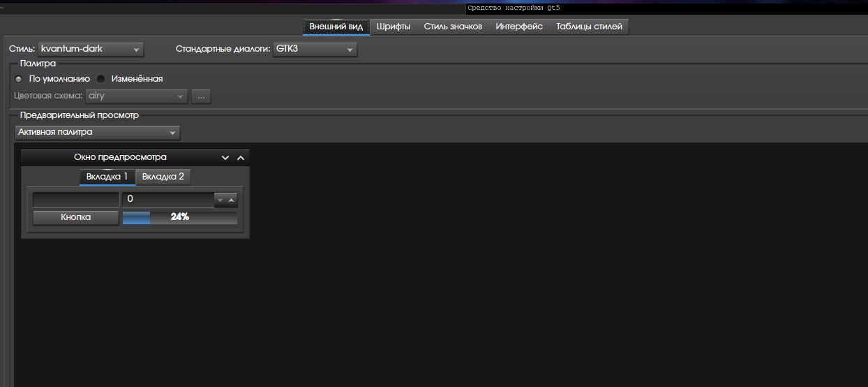The image size is (868, 387).
Task: Click the Стандартные диалоги: label
Action: [x=223, y=50]
